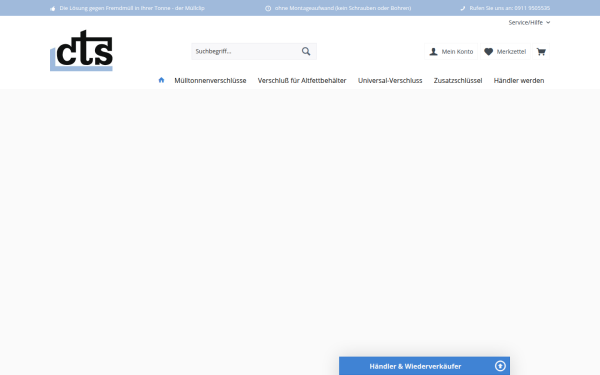The height and width of the screenshot is (375, 600).
Task: Click the phone number 0911 9505535 text
Action: tap(532, 8)
